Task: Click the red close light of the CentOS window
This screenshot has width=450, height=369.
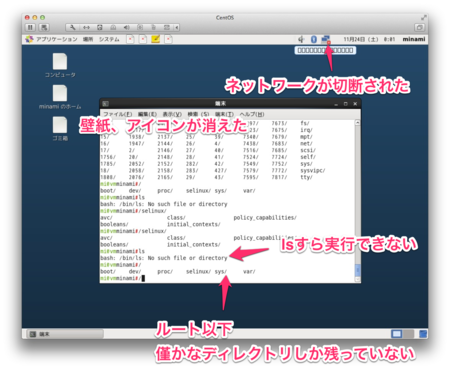Action: (x=27, y=17)
